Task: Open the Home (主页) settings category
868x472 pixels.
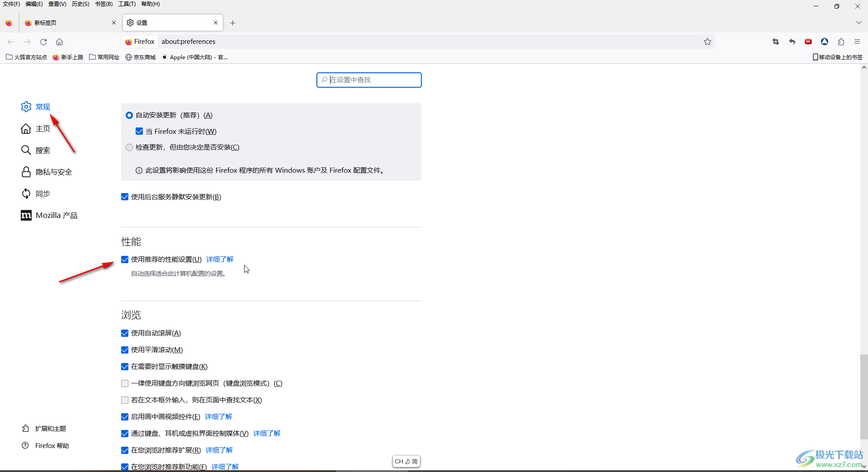Action: [36, 129]
